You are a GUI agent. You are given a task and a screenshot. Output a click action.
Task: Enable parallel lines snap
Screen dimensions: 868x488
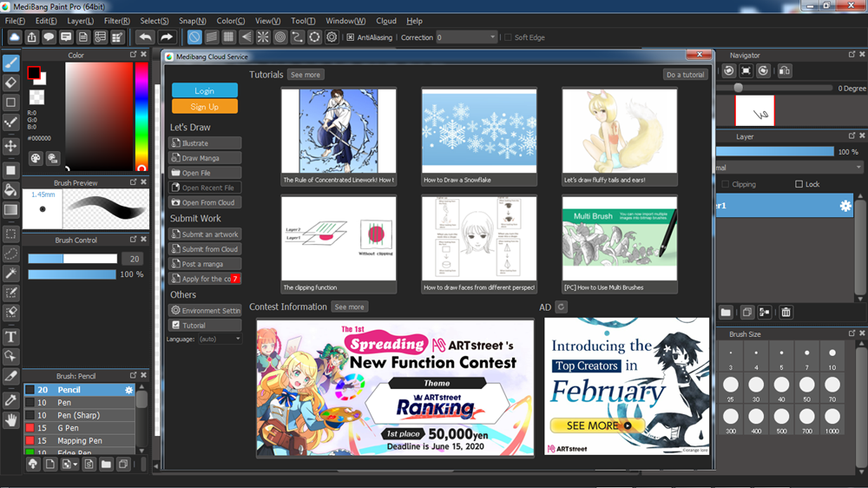tap(212, 37)
